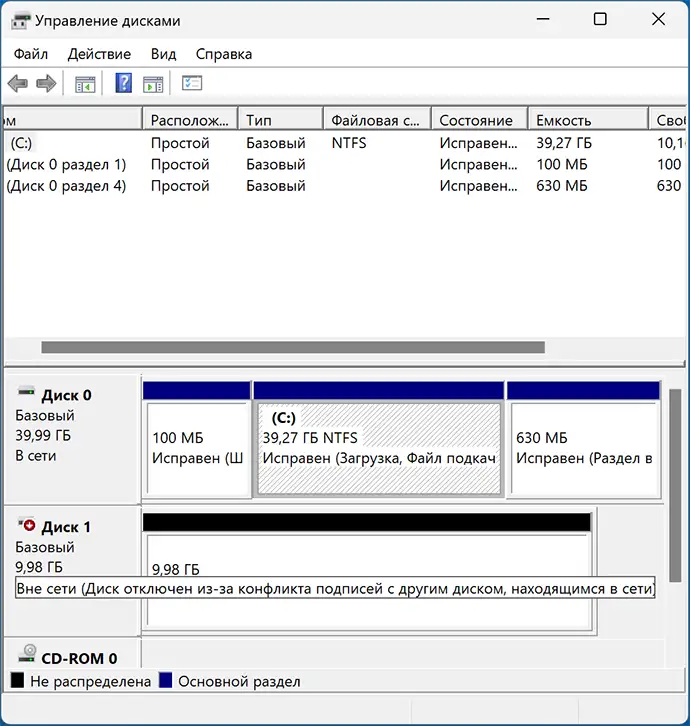Sort by the Файловая с... column header

[377, 120]
